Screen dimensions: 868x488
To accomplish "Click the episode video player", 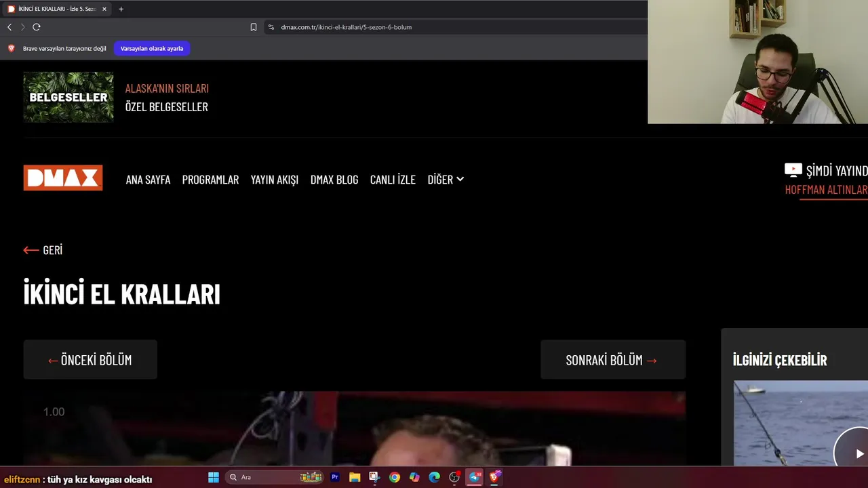I will [x=355, y=428].
